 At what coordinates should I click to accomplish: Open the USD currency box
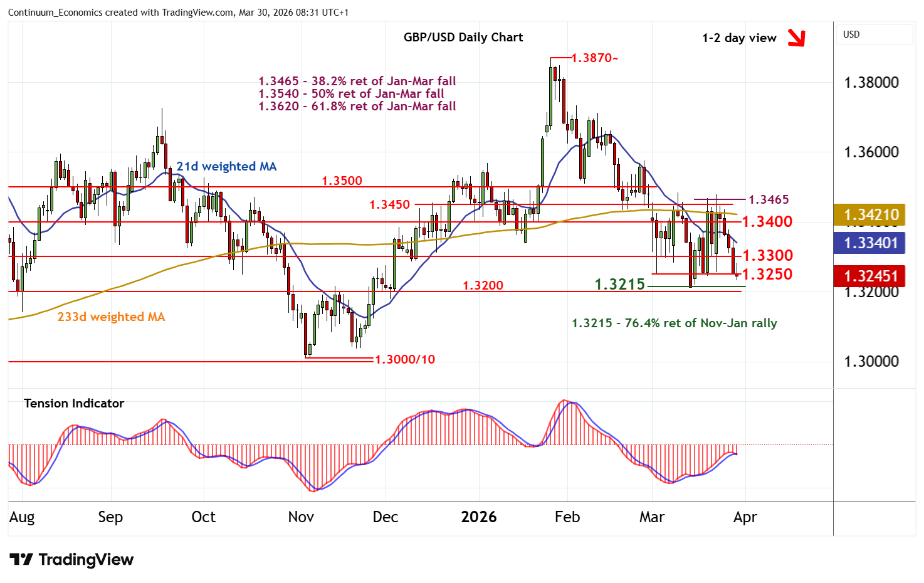[x=874, y=34]
